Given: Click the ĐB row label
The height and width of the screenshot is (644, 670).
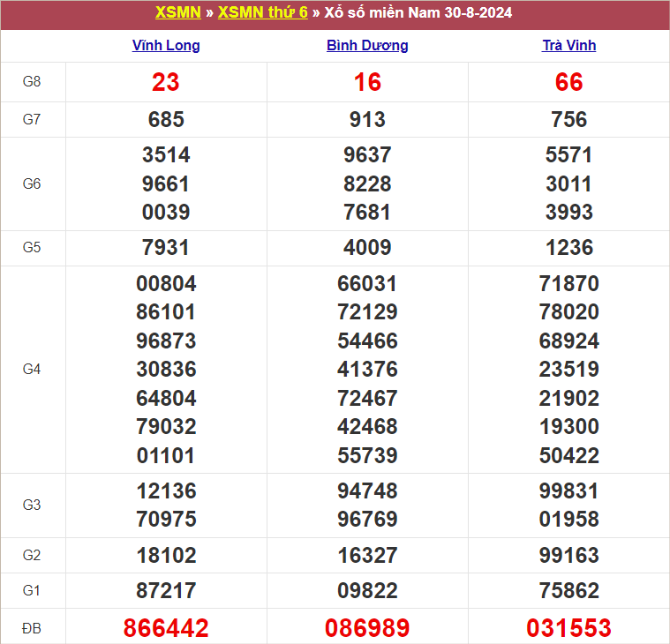Looking at the screenshot, I should pos(32,628).
